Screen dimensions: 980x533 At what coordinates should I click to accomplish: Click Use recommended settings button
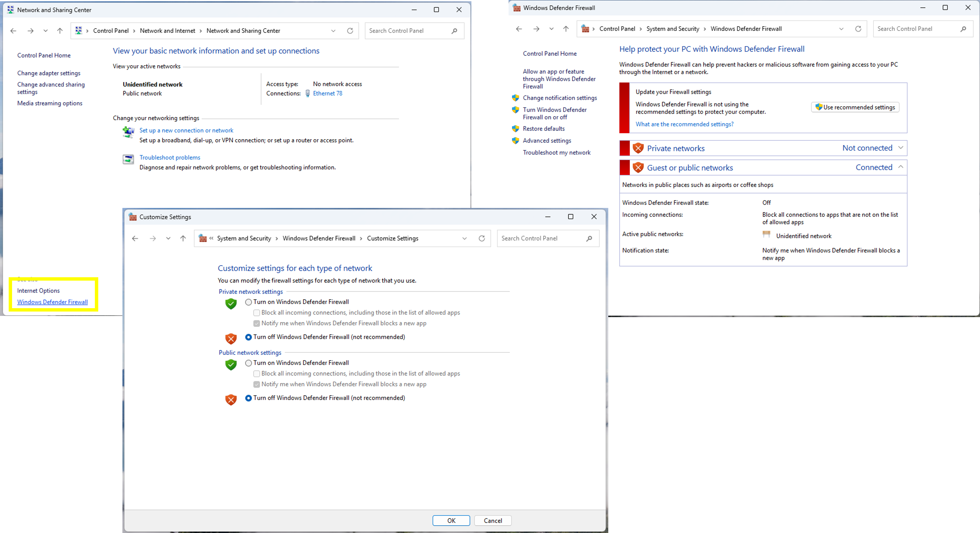(x=855, y=107)
